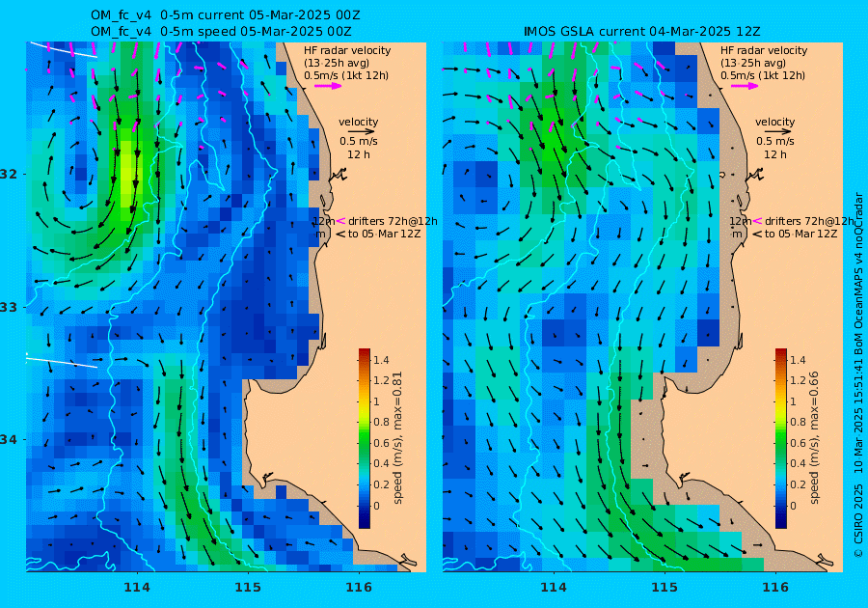Click 'drifters 72h@12h' on left map

(393, 221)
